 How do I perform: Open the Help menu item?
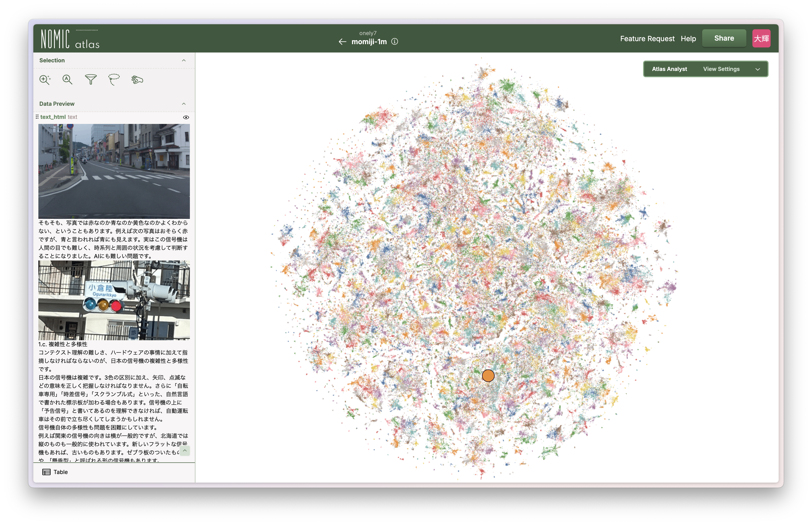[688, 39]
